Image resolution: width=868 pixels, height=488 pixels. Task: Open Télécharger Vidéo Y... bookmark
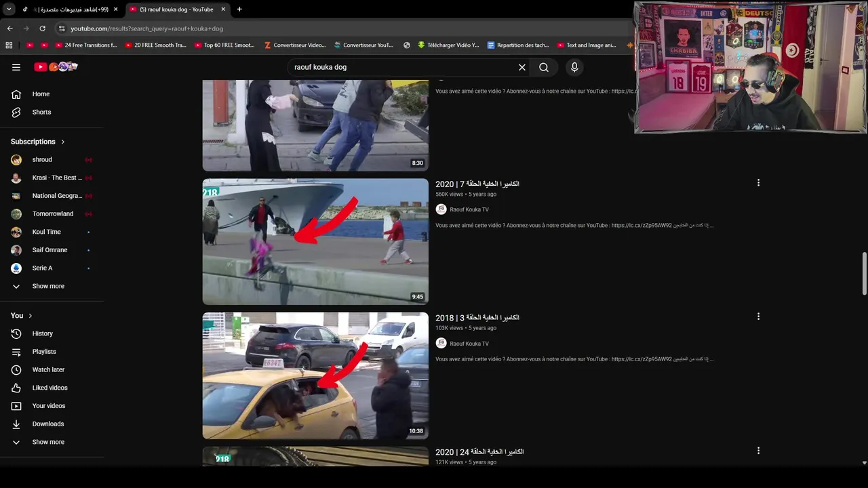tap(448, 45)
